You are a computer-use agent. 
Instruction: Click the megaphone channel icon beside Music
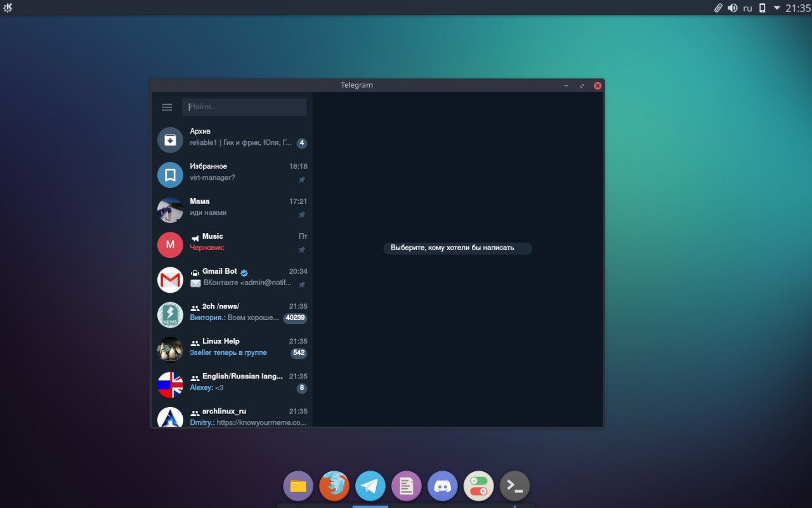195,237
